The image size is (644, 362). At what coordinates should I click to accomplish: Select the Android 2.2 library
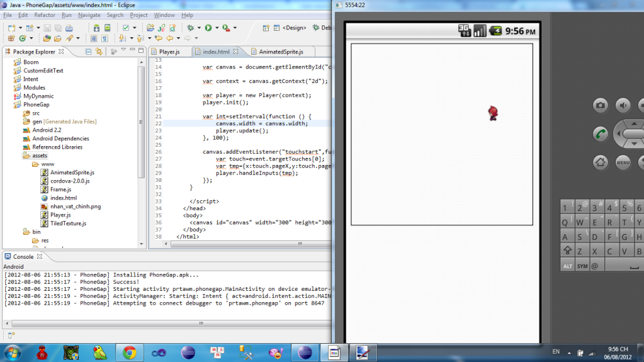47,130
